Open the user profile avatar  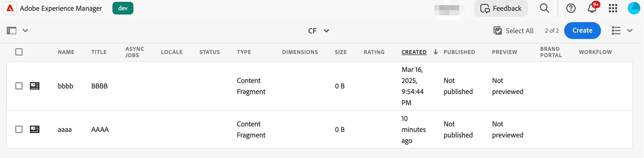634,8
